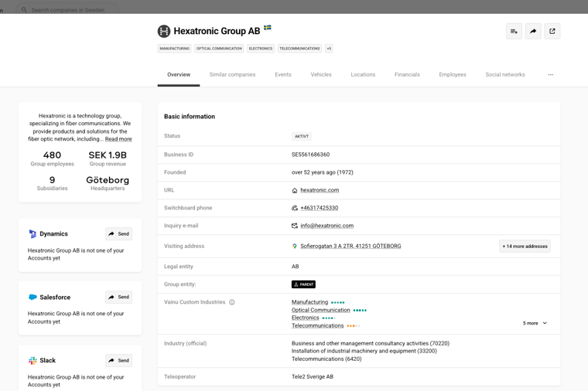Screen dimensions: 588x391
Task: Switch to the Financials tab
Action: click(x=407, y=75)
